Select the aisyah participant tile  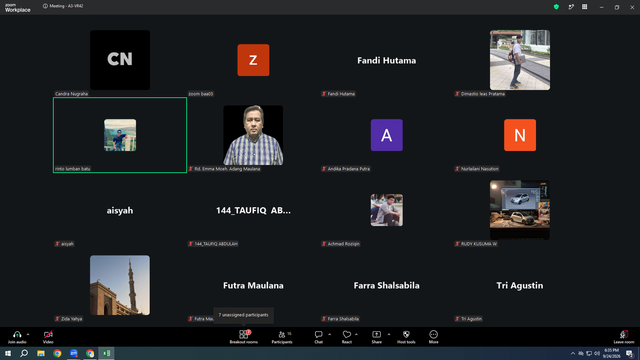[120, 210]
